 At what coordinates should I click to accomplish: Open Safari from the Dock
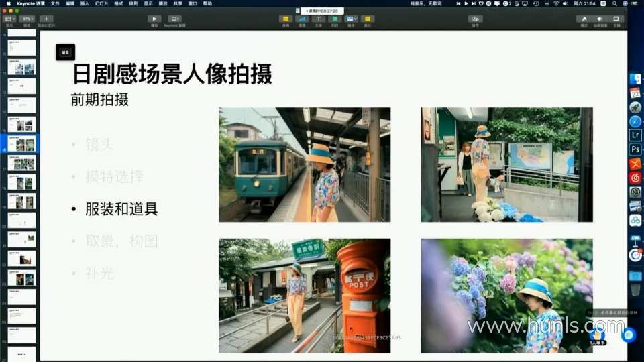(x=635, y=121)
